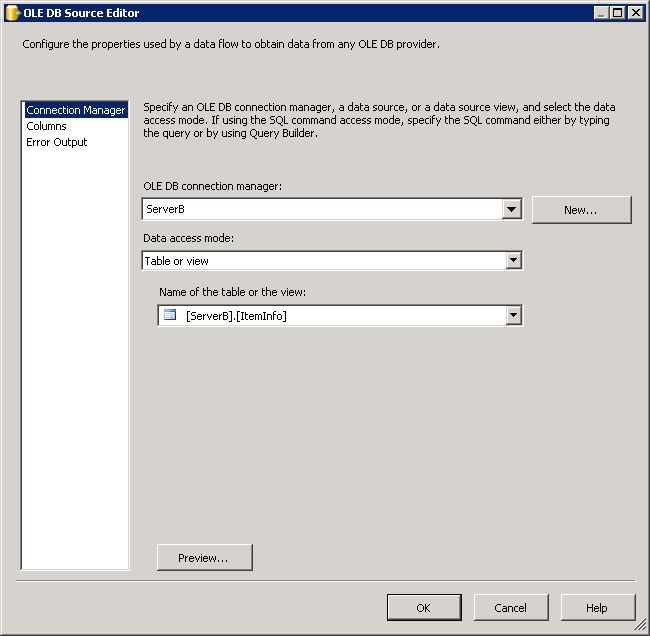Cancel the OLE DB Source Editor
Screen dimensions: 650x636
coord(511,608)
